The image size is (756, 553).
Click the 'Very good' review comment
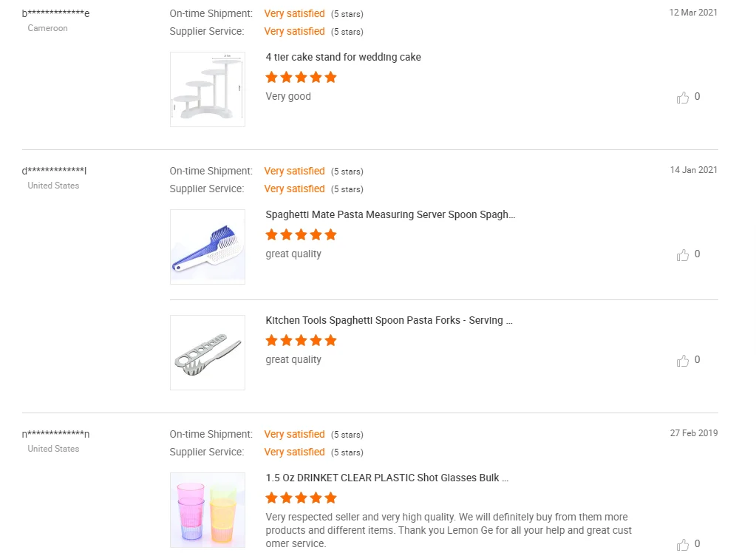point(288,96)
